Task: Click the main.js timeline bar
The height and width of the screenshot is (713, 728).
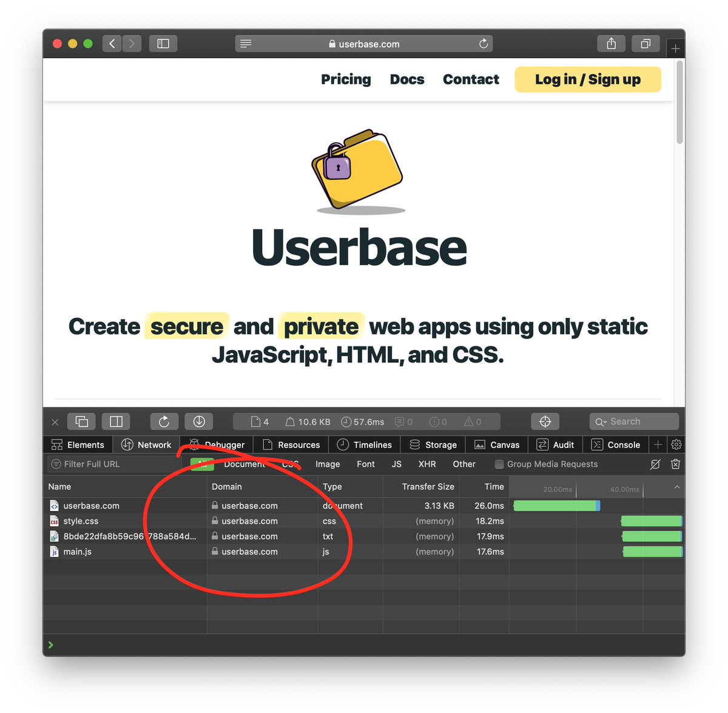Action: point(653,552)
